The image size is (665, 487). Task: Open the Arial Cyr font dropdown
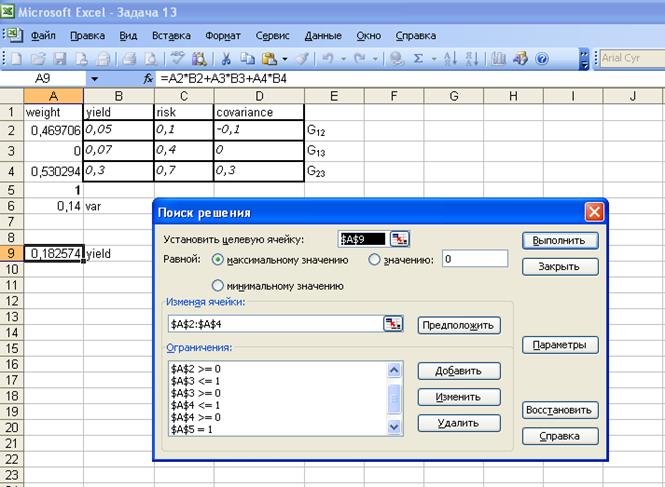click(630, 59)
